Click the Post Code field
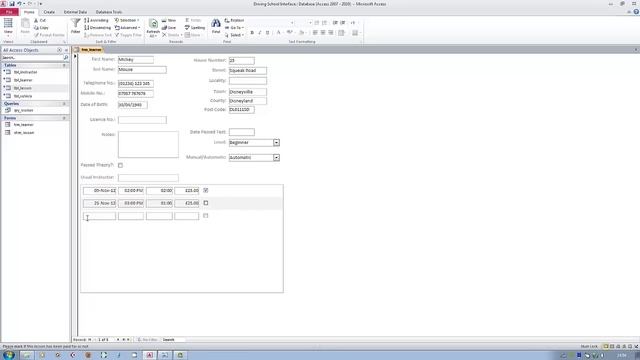 (x=241, y=110)
